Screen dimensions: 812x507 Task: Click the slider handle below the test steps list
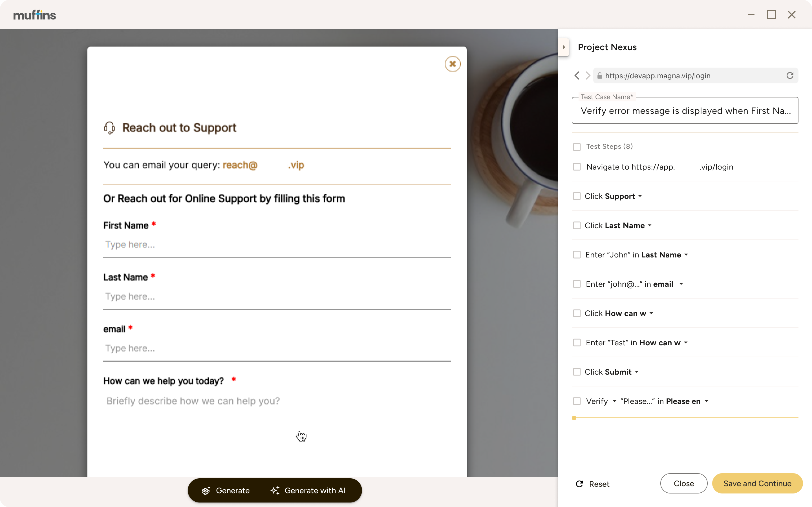[x=574, y=418]
